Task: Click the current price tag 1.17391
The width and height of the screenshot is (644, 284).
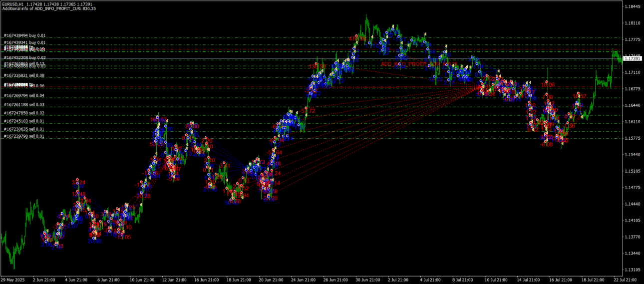Action: click(x=633, y=58)
